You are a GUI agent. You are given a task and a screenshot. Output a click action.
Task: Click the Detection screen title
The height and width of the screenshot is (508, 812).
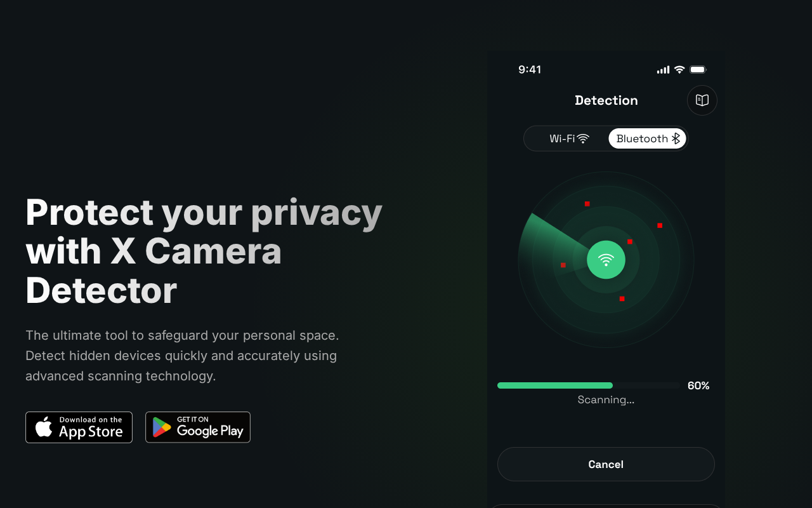[606, 100]
